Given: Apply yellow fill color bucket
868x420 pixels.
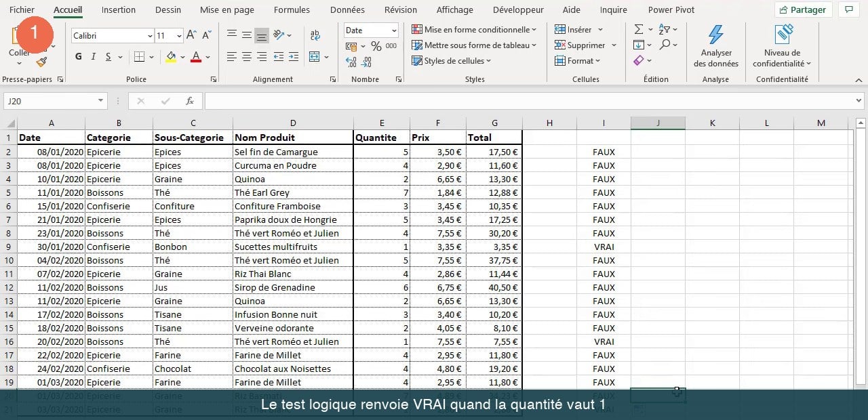Looking at the screenshot, I should (171, 57).
